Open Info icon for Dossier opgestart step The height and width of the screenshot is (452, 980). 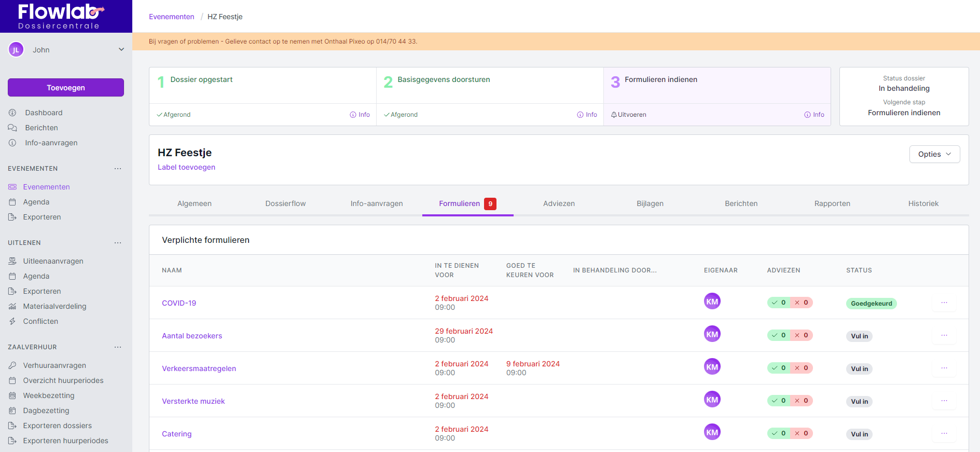[353, 115]
